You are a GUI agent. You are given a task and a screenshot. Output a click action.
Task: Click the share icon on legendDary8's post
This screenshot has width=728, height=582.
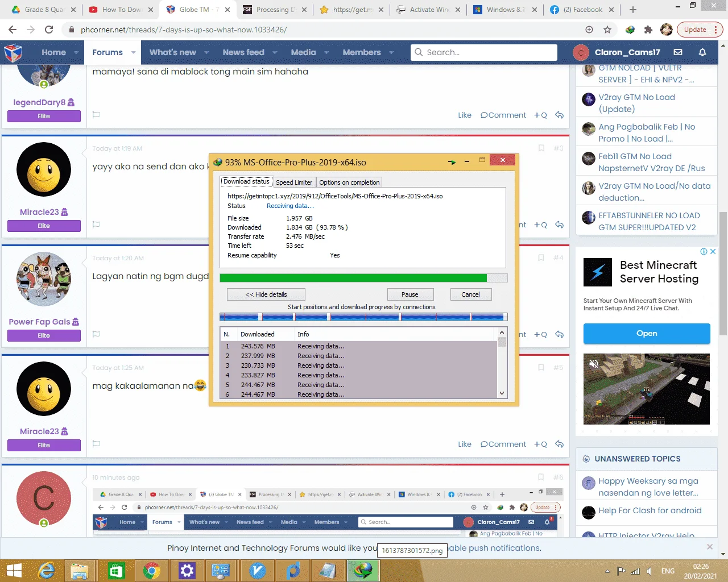click(560, 115)
